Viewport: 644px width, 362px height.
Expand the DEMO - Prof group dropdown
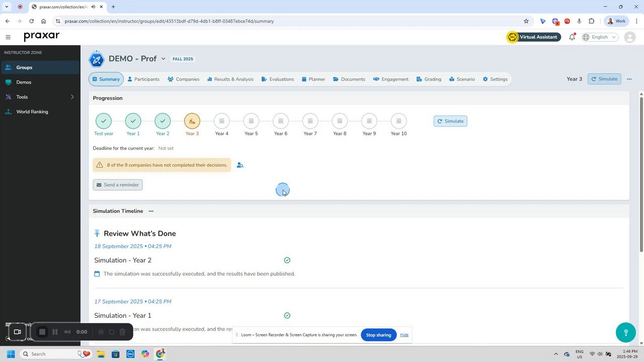[163, 59]
